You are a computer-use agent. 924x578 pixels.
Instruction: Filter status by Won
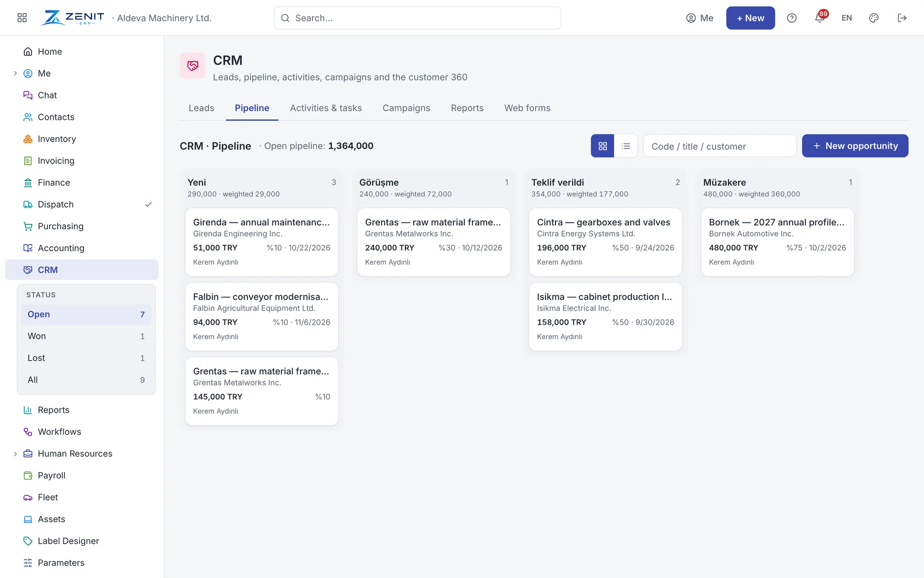86,336
